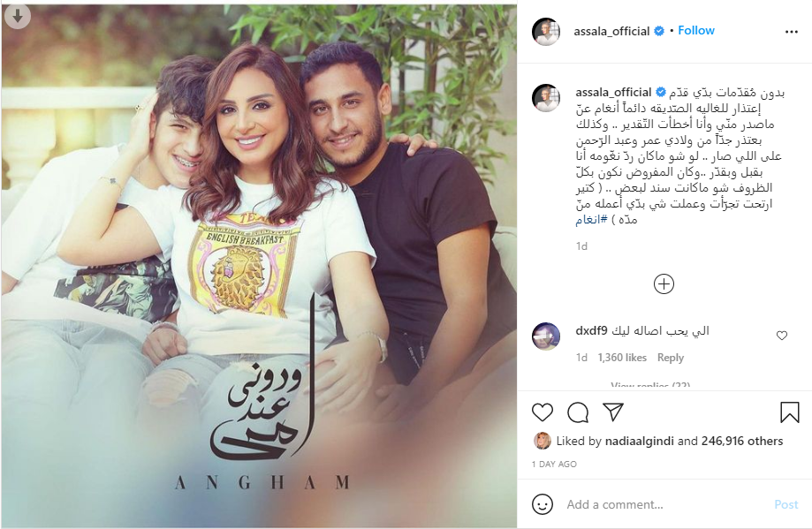Share the post with the paper plane icon
This screenshot has width=812, height=529.
pos(612,412)
